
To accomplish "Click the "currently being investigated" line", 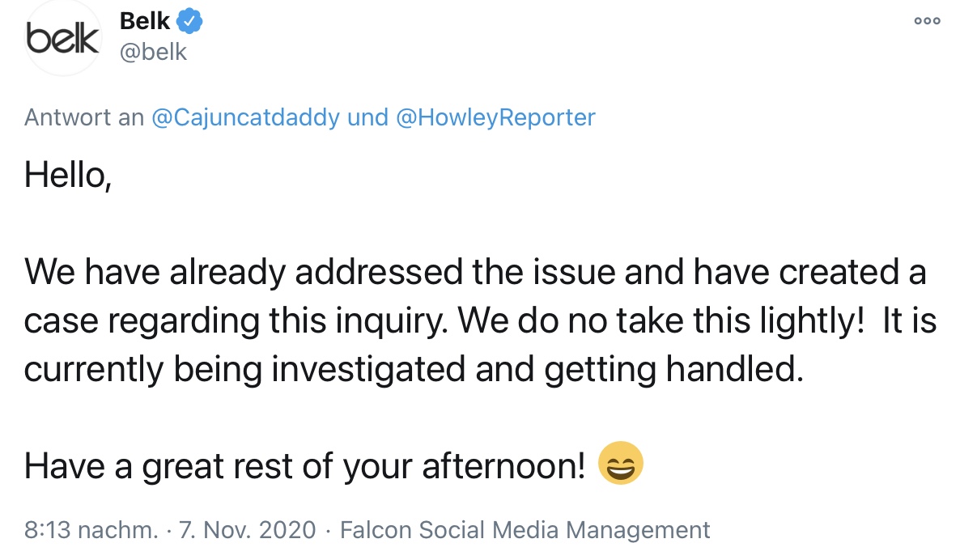I will (244, 370).
